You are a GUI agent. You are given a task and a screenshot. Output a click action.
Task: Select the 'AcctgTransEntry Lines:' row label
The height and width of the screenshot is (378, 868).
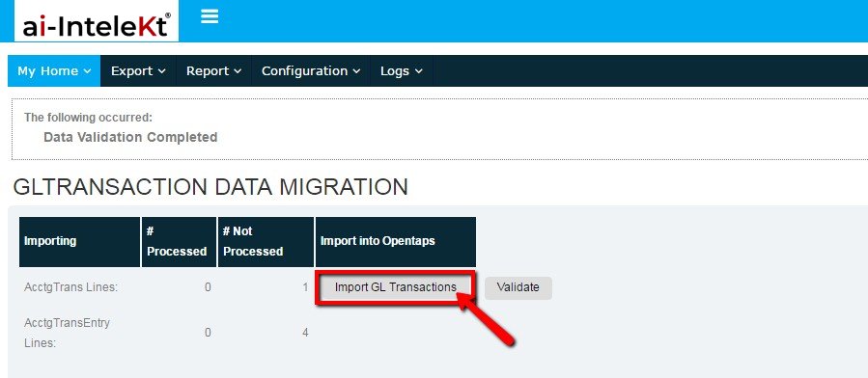click(x=67, y=333)
